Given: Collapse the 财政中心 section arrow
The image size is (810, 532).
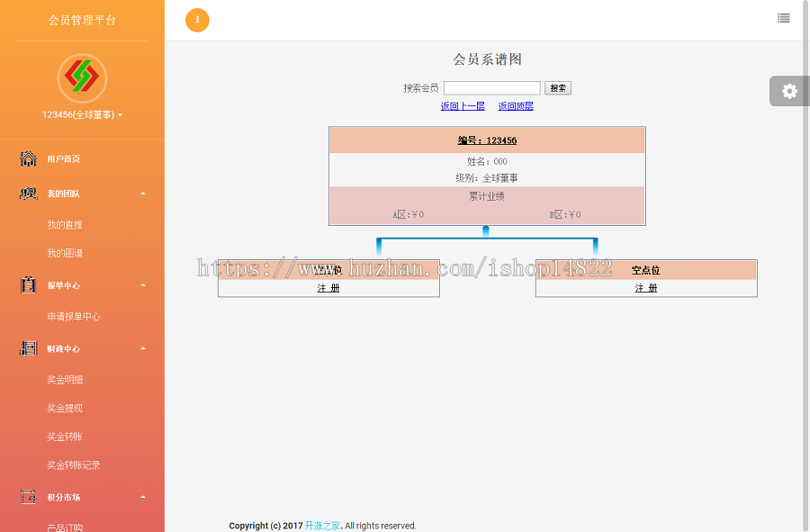Looking at the screenshot, I should (x=143, y=348).
